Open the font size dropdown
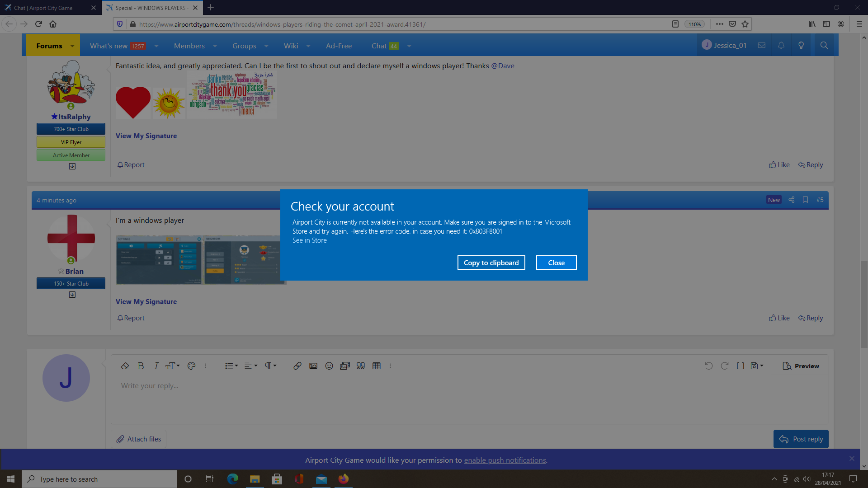 tap(172, 366)
